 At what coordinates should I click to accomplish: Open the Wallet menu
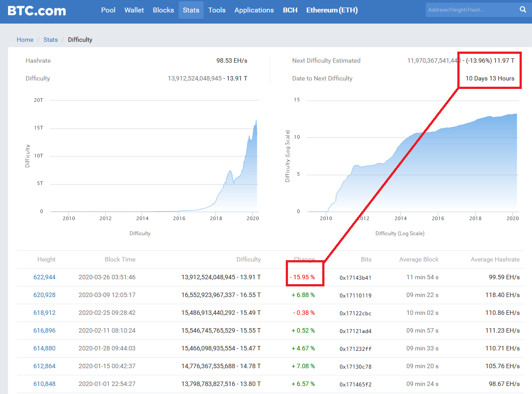click(134, 10)
